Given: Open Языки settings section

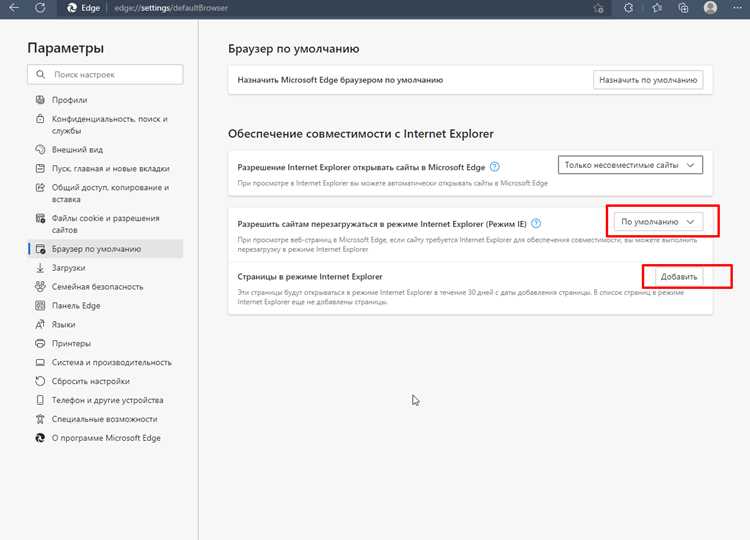Looking at the screenshot, I should [x=105, y=324].
